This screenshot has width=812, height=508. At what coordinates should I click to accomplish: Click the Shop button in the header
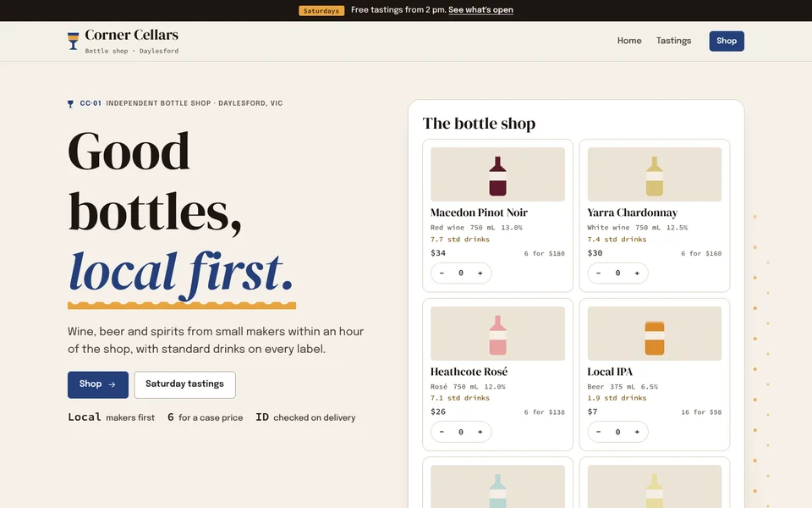pos(727,41)
